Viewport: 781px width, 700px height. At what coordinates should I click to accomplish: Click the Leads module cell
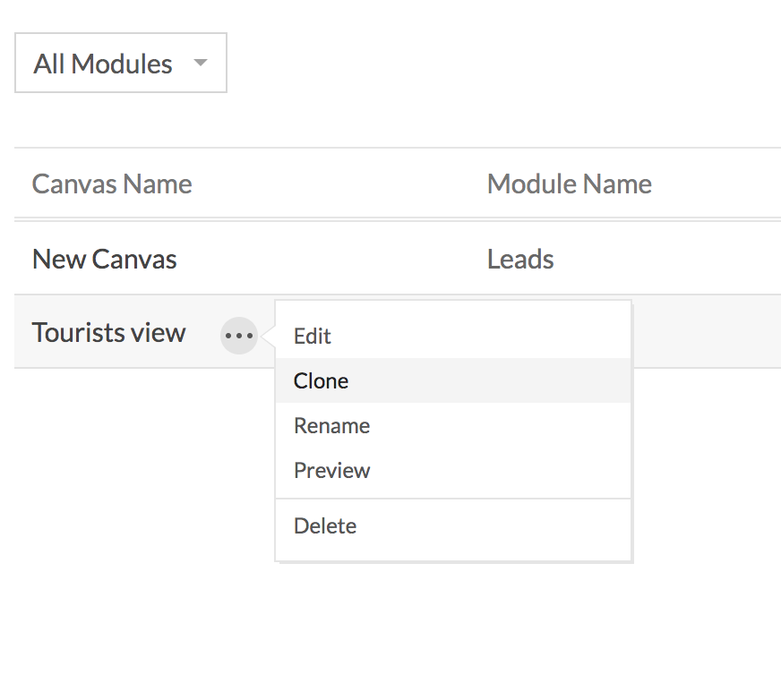(520, 260)
